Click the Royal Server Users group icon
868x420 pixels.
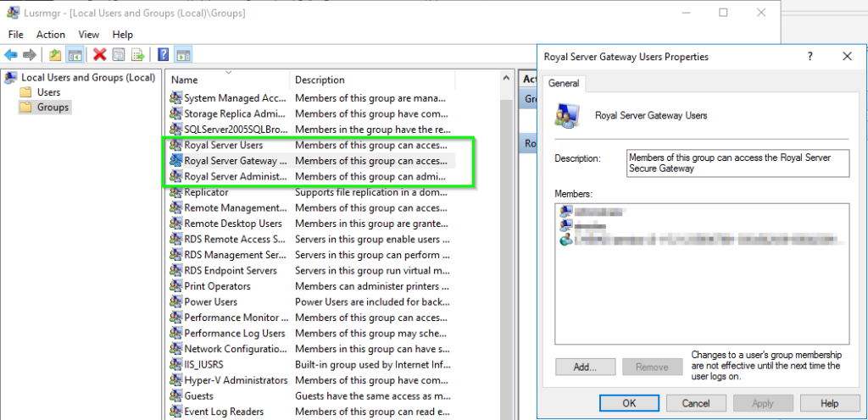[x=176, y=146]
